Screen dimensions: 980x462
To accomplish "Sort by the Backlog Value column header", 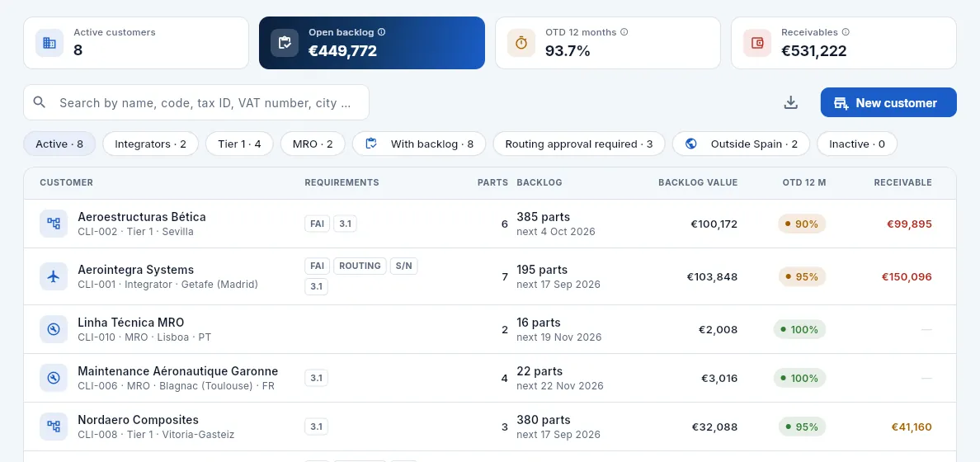I will 698,182.
